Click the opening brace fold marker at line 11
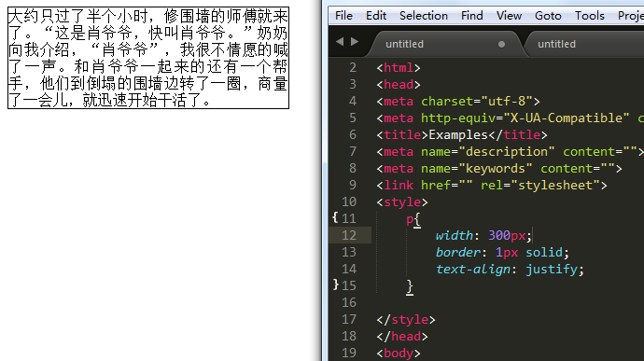The width and height of the screenshot is (644, 361). point(335,217)
